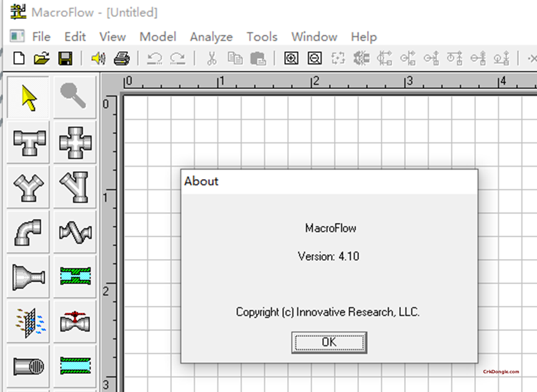Create a new document from toolbar
The height and width of the screenshot is (392, 537).
point(19,59)
